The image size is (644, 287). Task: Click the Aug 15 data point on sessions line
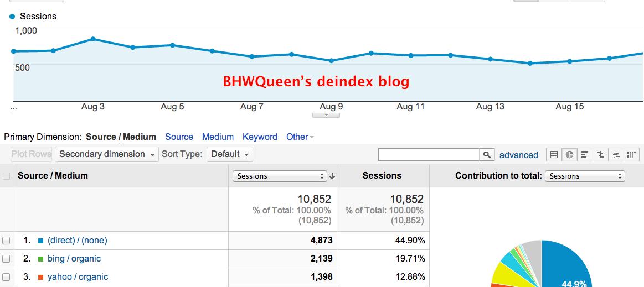point(570,61)
